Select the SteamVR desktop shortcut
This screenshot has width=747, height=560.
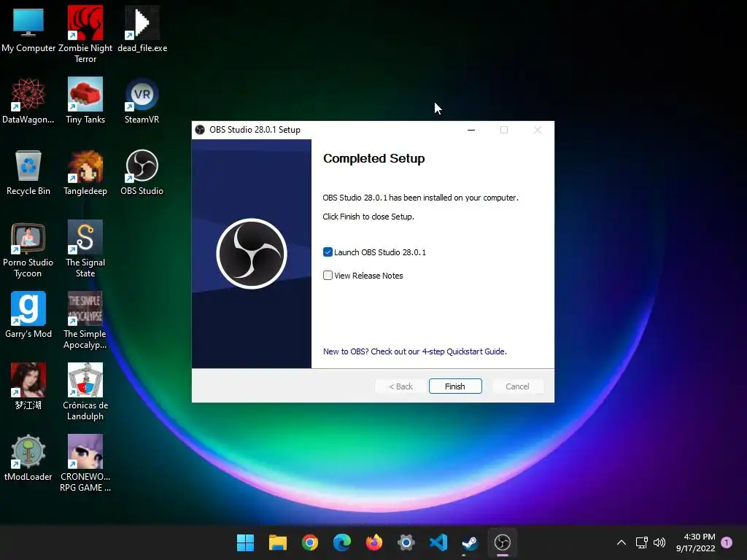pyautogui.click(x=142, y=101)
